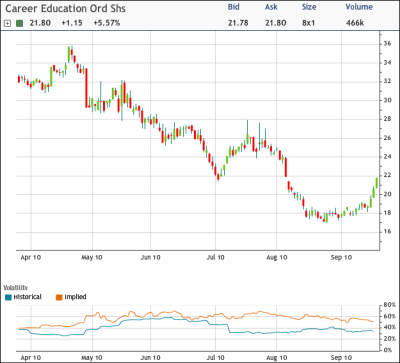Expand the plus box beside 21.80
Screen dimensions: 400x363
coord(8,24)
